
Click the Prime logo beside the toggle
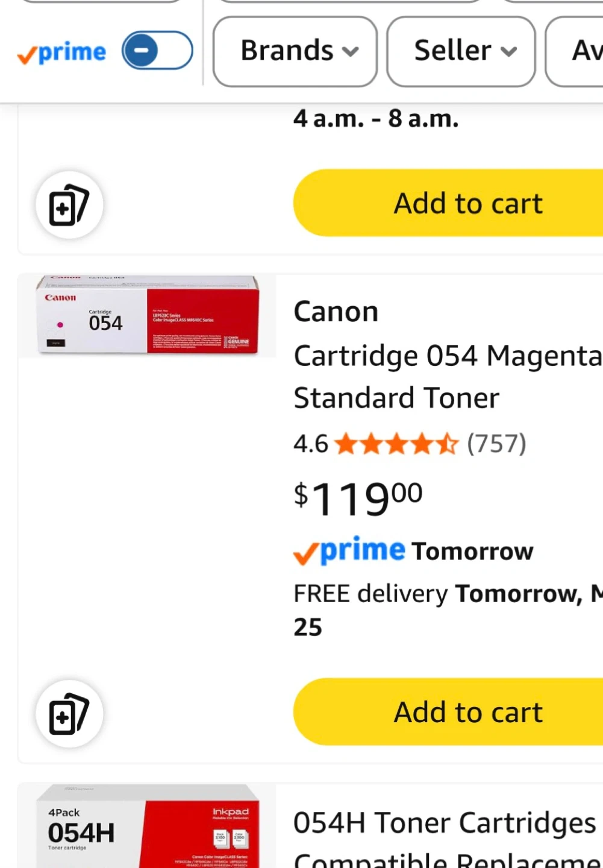(62, 53)
